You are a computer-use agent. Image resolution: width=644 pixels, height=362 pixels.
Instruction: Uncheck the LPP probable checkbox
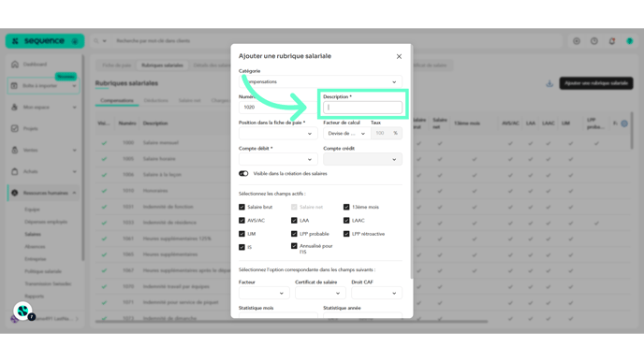[x=294, y=234]
